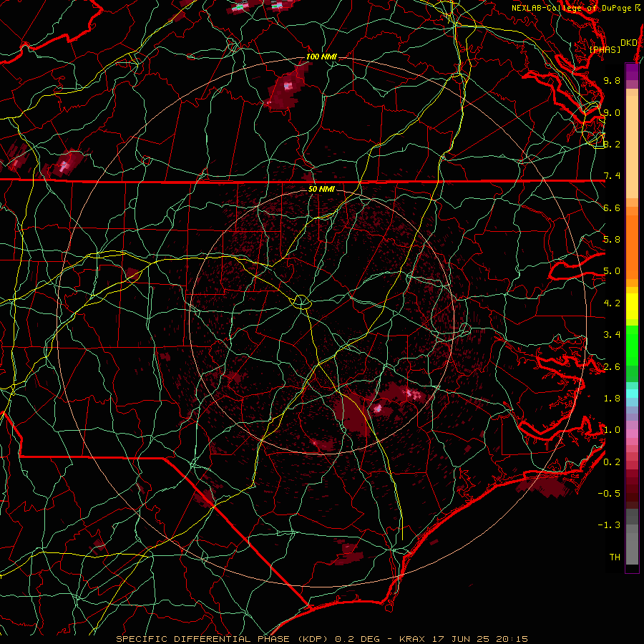Click the "TH" legend label
644x644 pixels.
point(615,557)
